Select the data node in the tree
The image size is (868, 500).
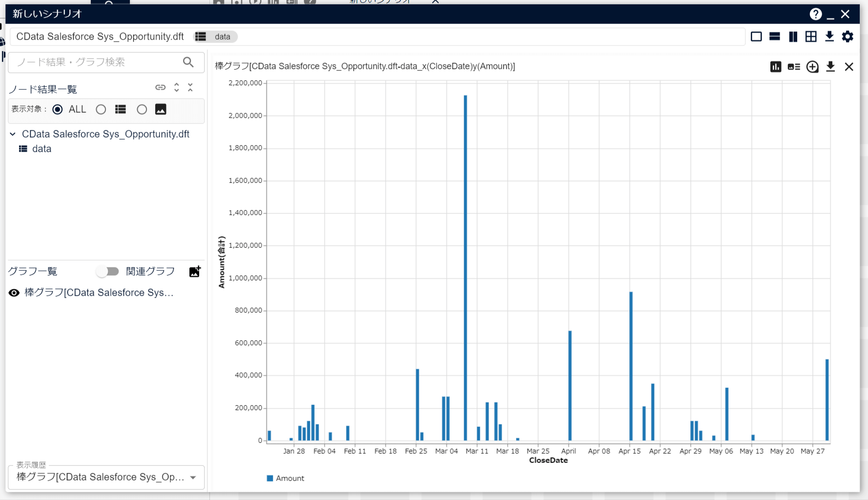41,149
